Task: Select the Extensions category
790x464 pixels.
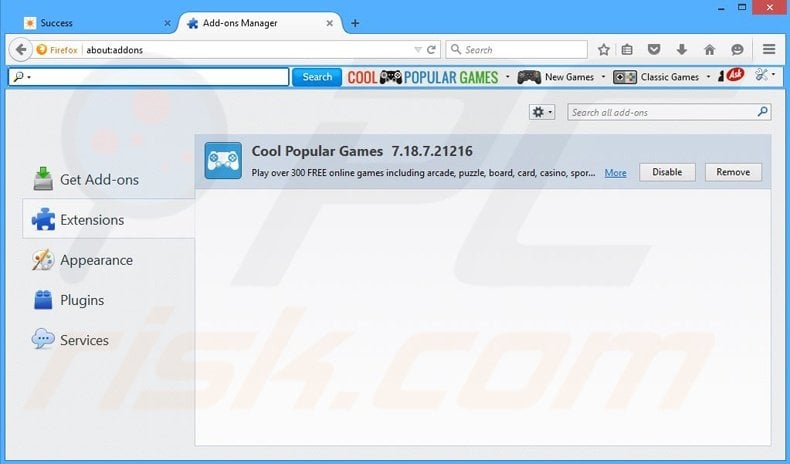Action: [108, 220]
